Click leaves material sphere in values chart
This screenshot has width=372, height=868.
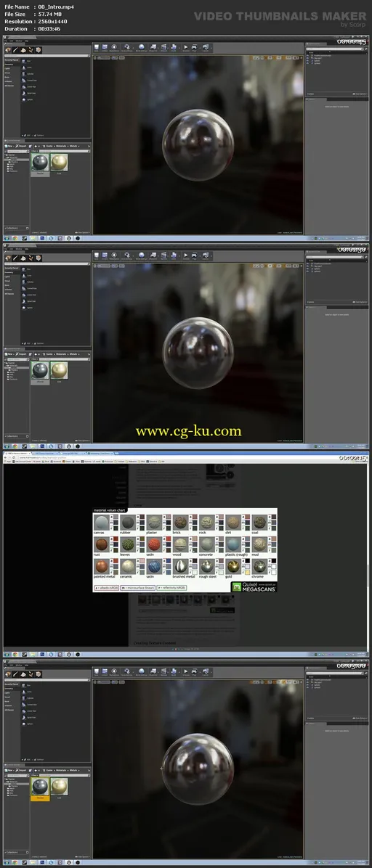pyautogui.click(x=127, y=544)
